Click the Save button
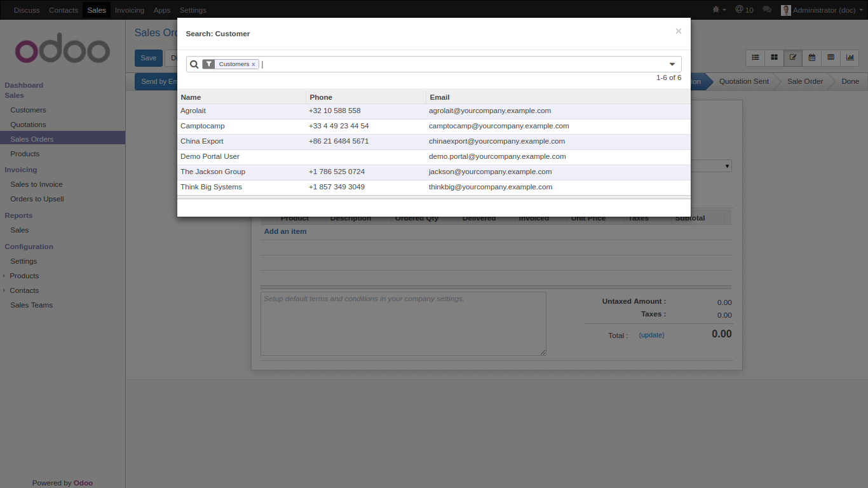The width and height of the screenshot is (868, 488). tap(149, 58)
